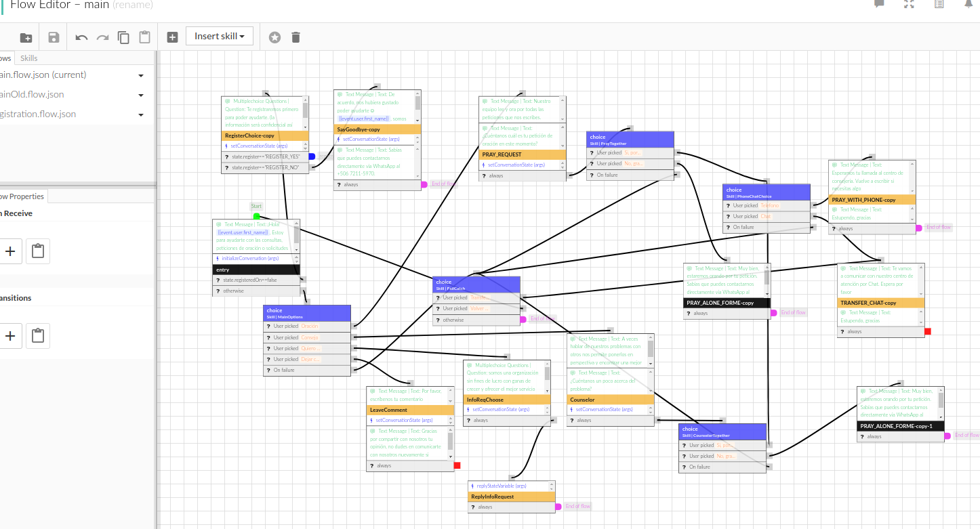
Task: Click the red end port on TRANSFER_CHAT-copy
Action: click(928, 331)
